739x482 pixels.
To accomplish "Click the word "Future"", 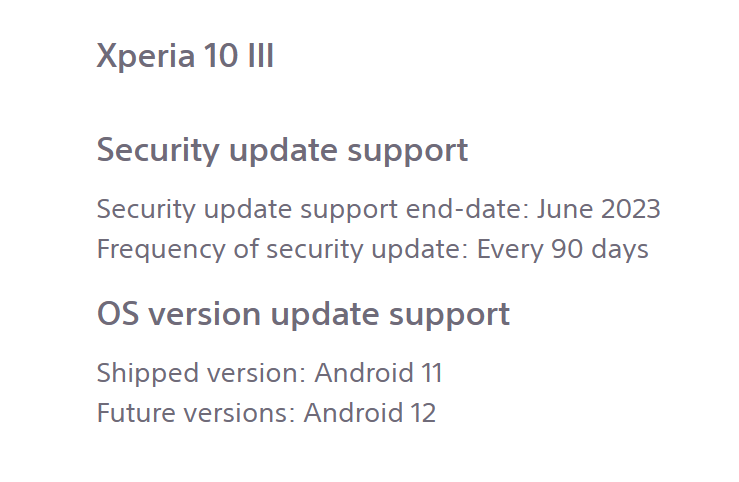I will [136, 413].
